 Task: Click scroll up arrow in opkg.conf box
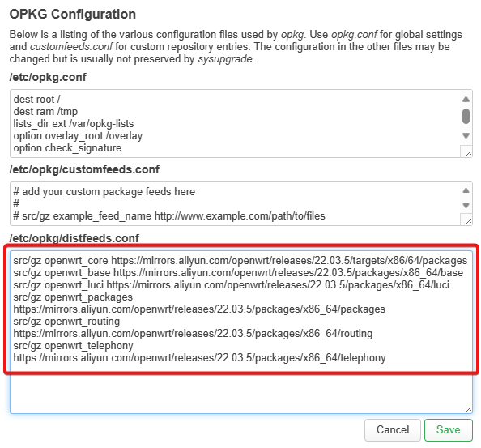pos(466,99)
